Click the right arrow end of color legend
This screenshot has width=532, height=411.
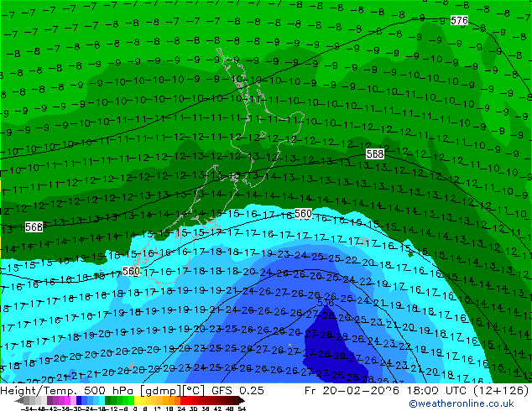click(242, 401)
